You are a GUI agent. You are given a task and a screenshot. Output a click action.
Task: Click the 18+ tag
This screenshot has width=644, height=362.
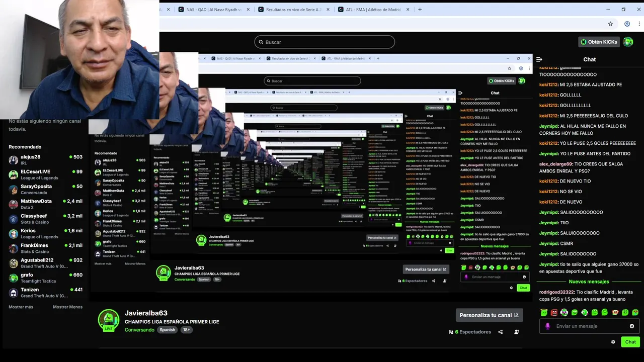[x=187, y=330]
